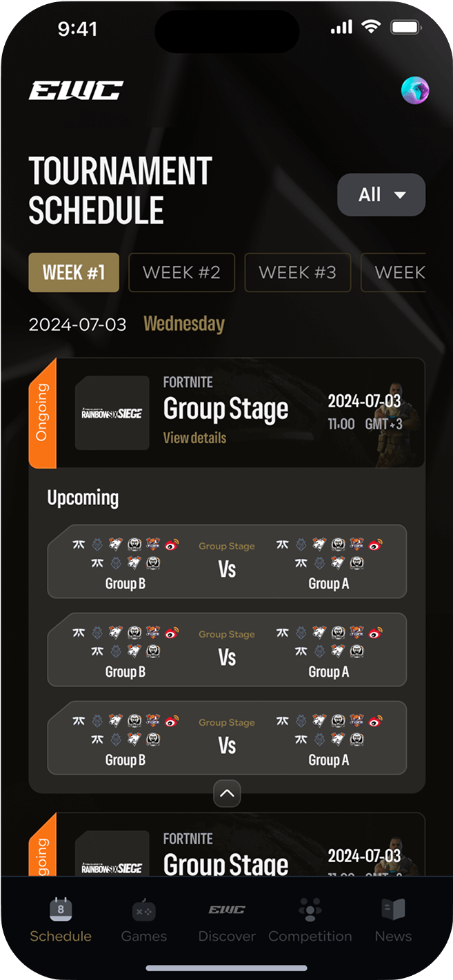Click the Fnatic team logo in Group B
Image resolution: width=453 pixels, height=980 pixels.
(x=78, y=544)
